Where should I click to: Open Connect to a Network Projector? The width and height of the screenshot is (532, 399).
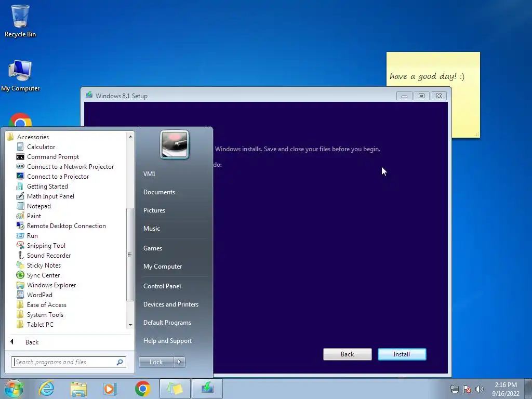pyautogui.click(x=70, y=167)
